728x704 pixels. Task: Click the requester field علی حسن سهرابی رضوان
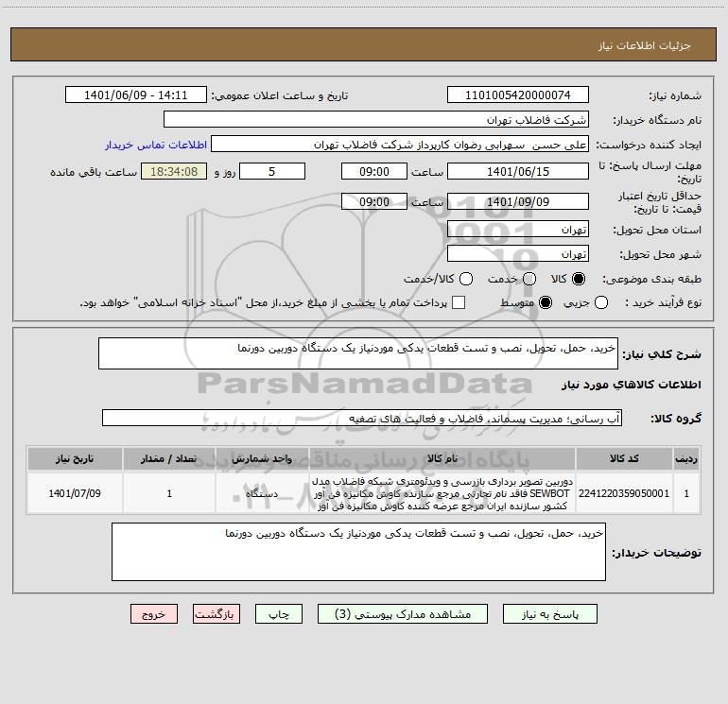point(400,145)
